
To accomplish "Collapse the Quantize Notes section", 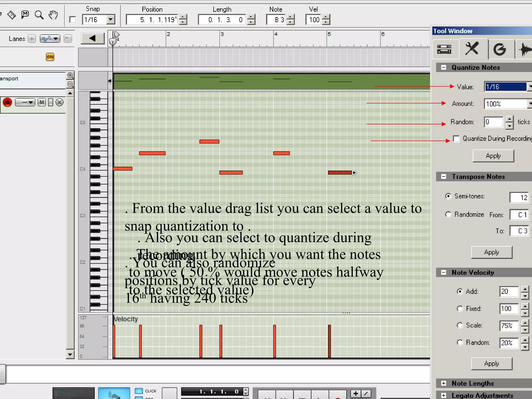I will (444, 68).
